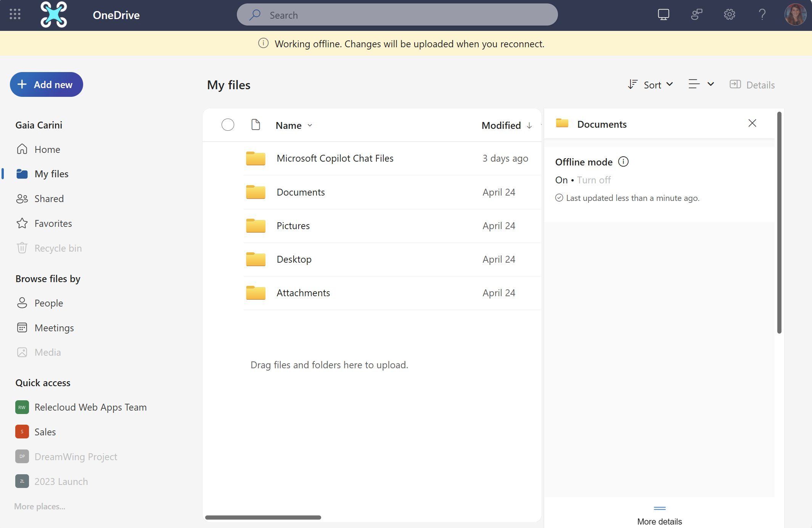Click the presentation screen icon in header
The image size is (812, 528).
click(663, 14)
